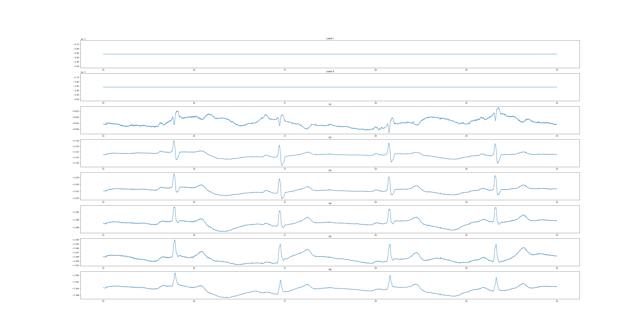Click the −1.350 y-axis tick on V5
The image size is (644, 336).
(x=76, y=266)
